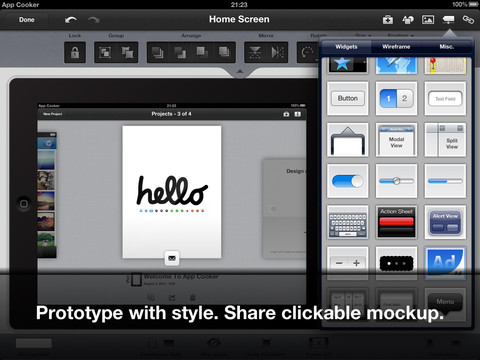This screenshot has width=480, height=360.
Task: Add the Text Field widget
Action: [445, 98]
